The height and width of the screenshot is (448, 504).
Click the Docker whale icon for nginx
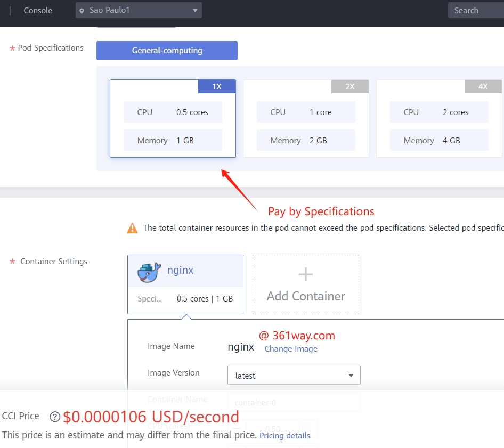[149, 272]
